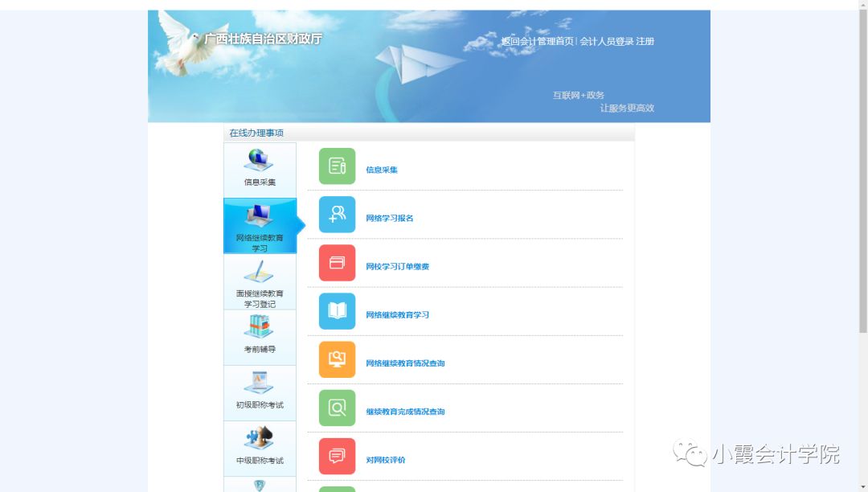This screenshot has height=492, width=868.
Task: Open 对网校评价 red comment icon
Action: [x=336, y=456]
